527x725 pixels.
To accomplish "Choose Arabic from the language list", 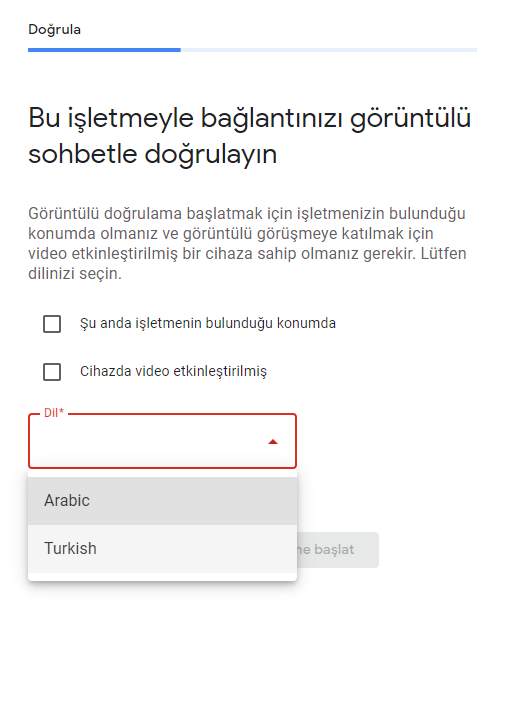I will [x=162, y=501].
